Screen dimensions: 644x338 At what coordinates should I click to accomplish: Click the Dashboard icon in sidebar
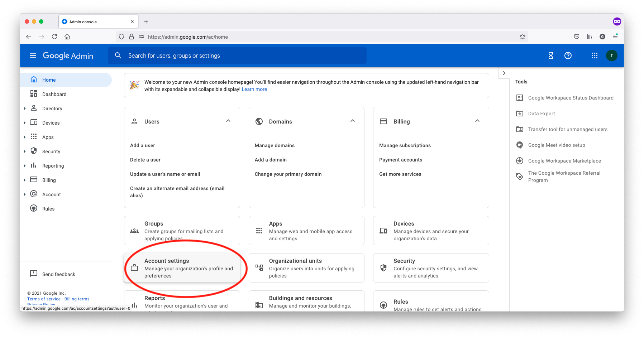34,94
